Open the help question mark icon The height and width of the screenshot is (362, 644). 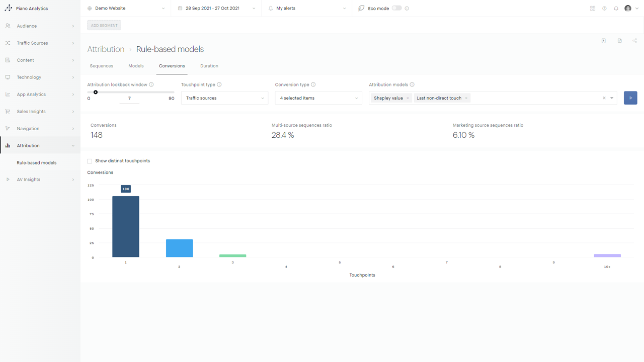[604, 9]
